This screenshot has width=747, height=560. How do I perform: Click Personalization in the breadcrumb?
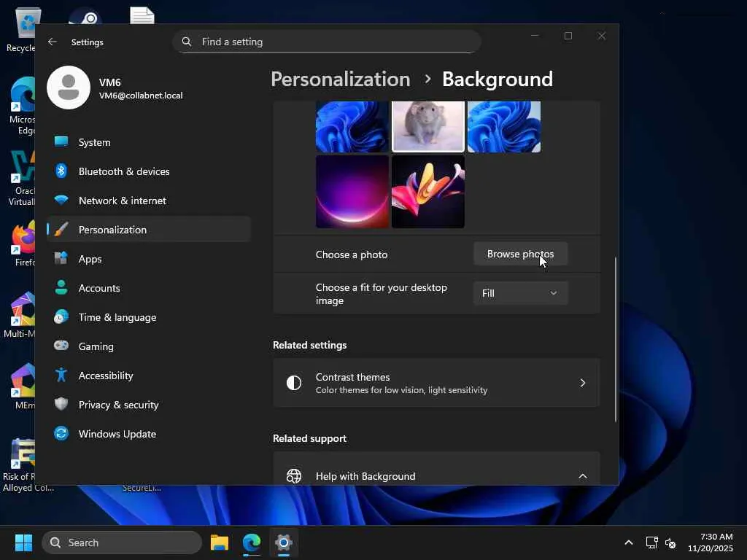340,79
